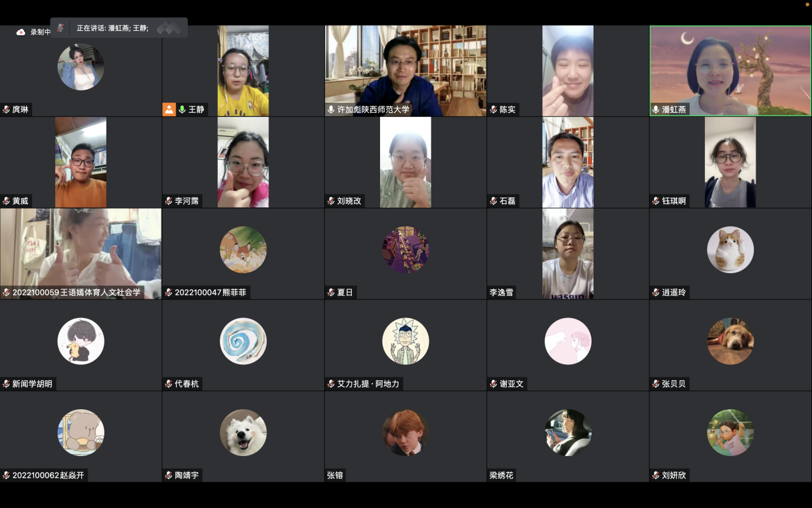This screenshot has width=812, height=508.
Task: Select the video of 王语嫣体育人文社会学
Action: [x=81, y=253]
